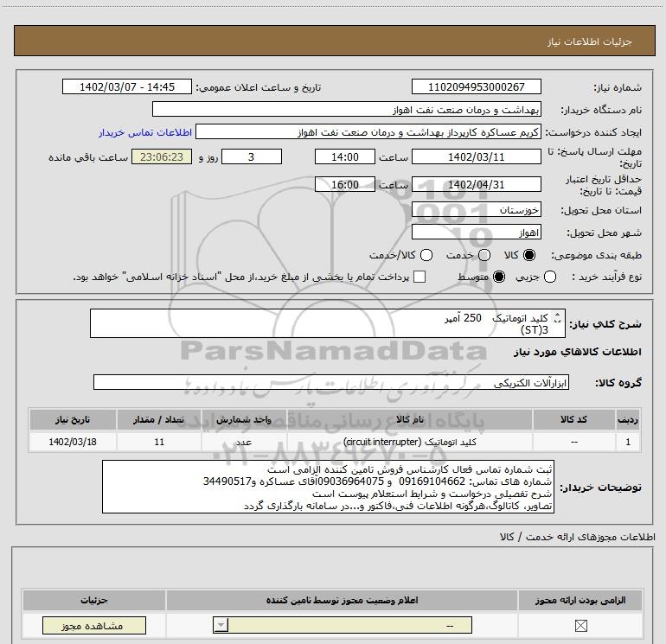Click the واحد شمارش column header

tap(244, 419)
